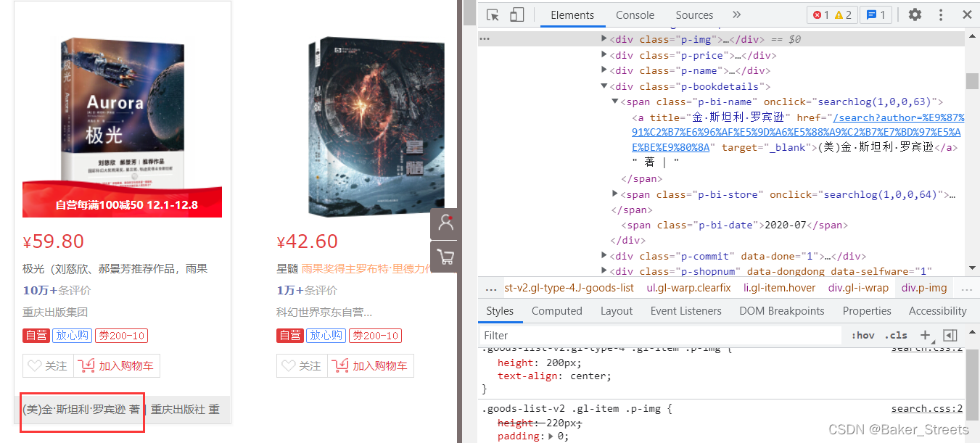The image size is (980, 443).
Task: Open the 极光 book title link
Action: pyautogui.click(x=115, y=269)
